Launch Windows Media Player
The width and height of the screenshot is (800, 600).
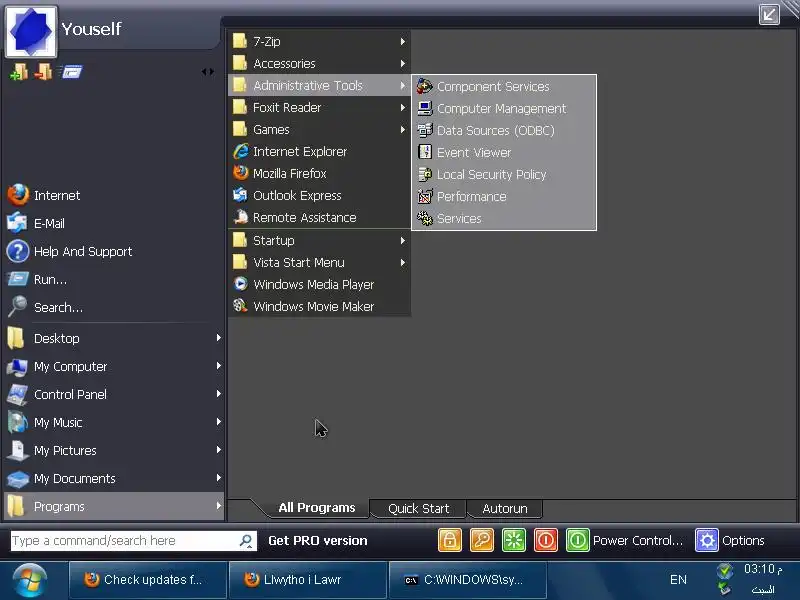coord(319,284)
